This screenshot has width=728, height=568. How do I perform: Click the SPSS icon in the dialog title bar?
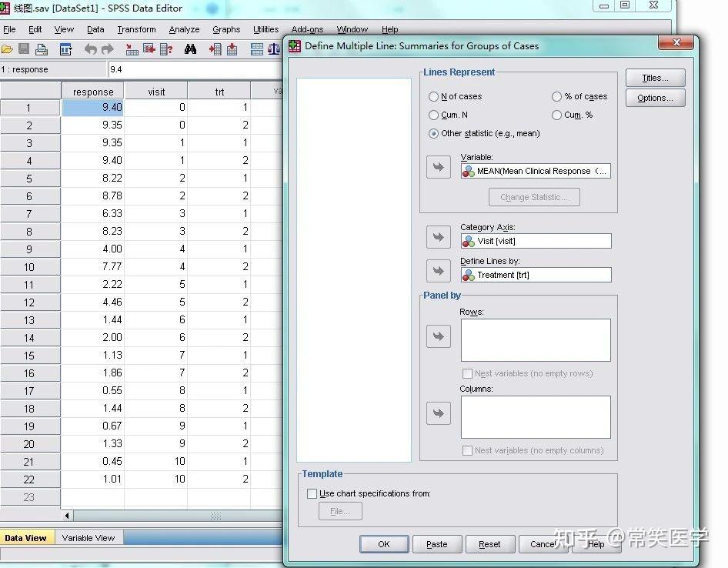tap(295, 46)
